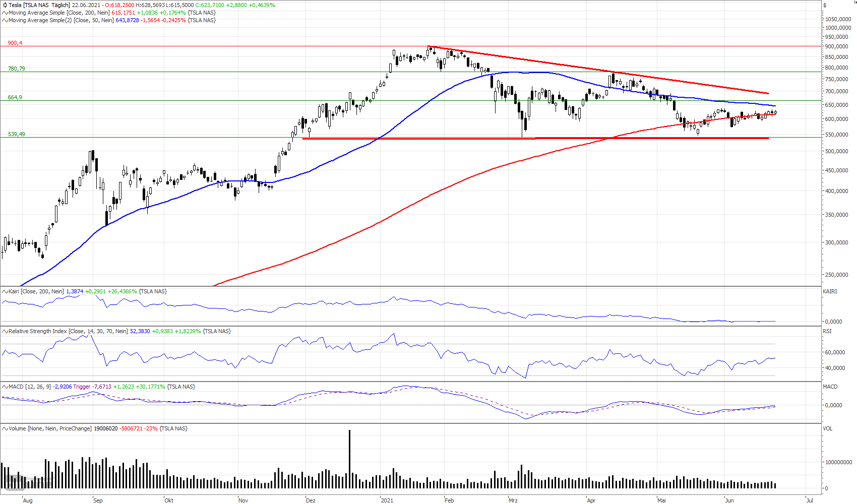
Task: Click the tall December volume spike bar
Action: [x=349, y=459]
